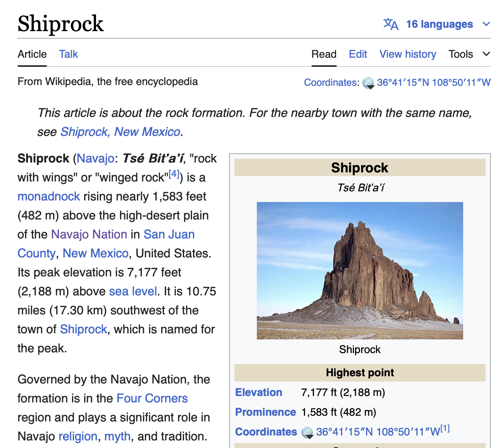Select the Article tab
The width and height of the screenshot is (503, 448).
tap(32, 54)
